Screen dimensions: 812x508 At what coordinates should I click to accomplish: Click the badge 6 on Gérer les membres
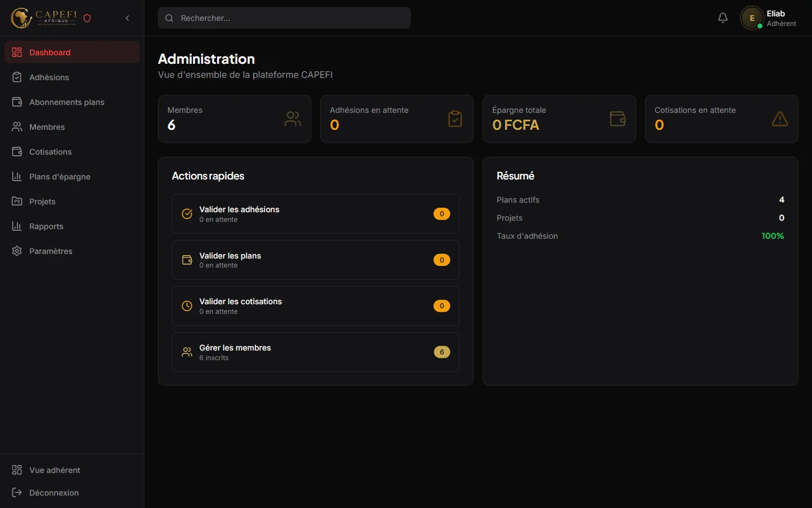pyautogui.click(x=442, y=352)
